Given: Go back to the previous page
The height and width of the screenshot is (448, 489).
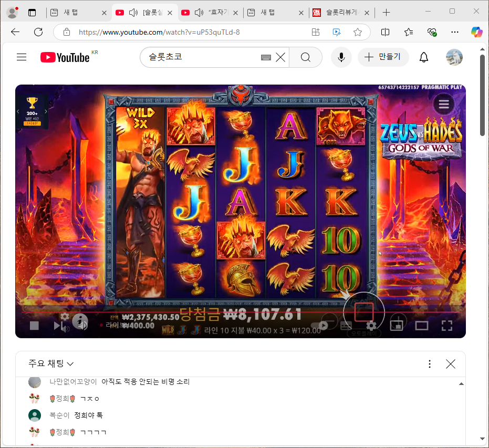Looking at the screenshot, I should 15,32.
